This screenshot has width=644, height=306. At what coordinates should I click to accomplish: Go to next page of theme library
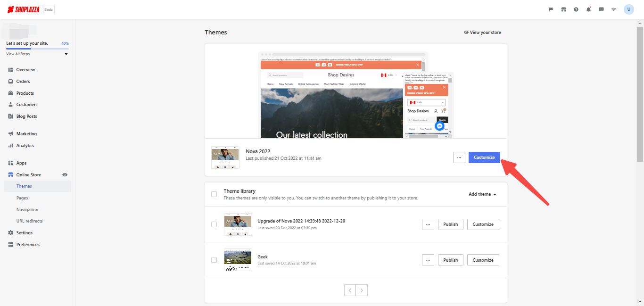[362, 290]
